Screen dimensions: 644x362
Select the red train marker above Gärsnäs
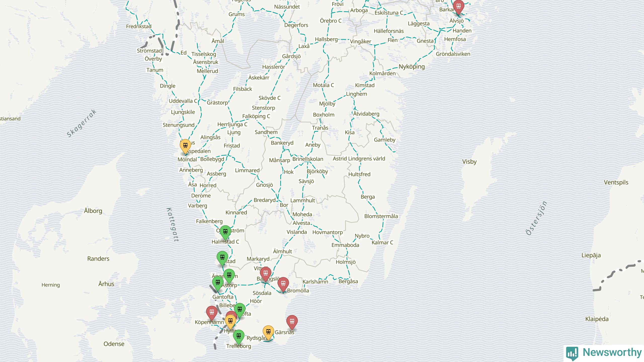[292, 321]
